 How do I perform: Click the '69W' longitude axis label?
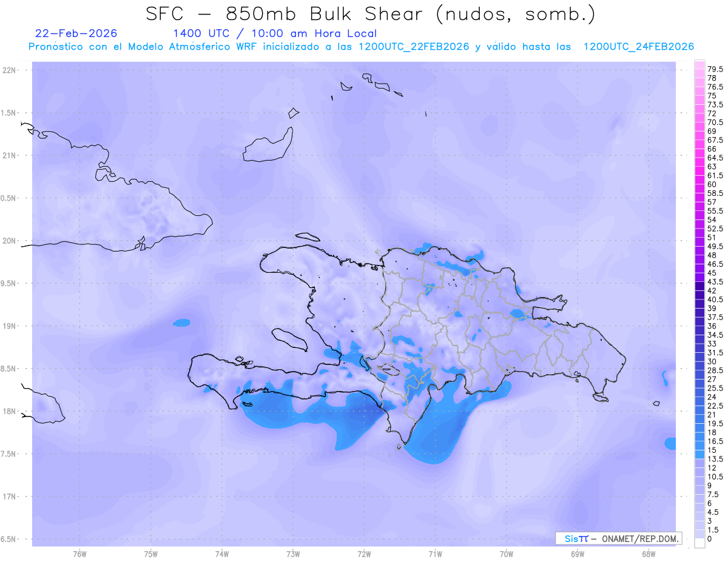578,554
